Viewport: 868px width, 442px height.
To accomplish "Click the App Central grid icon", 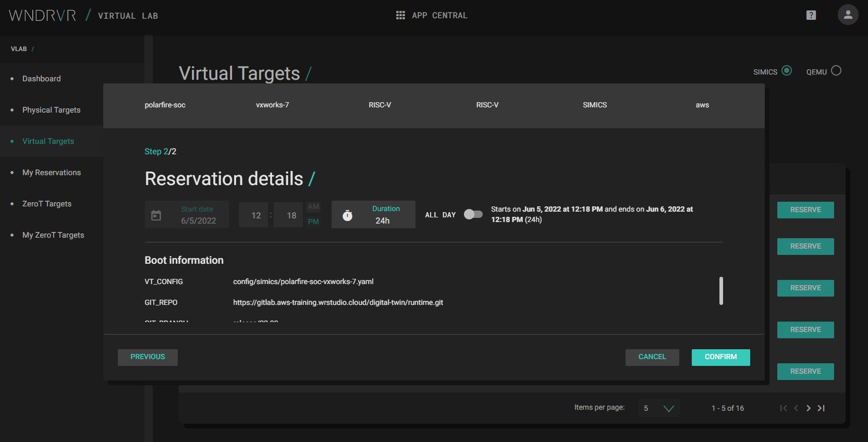I will 400,16.
